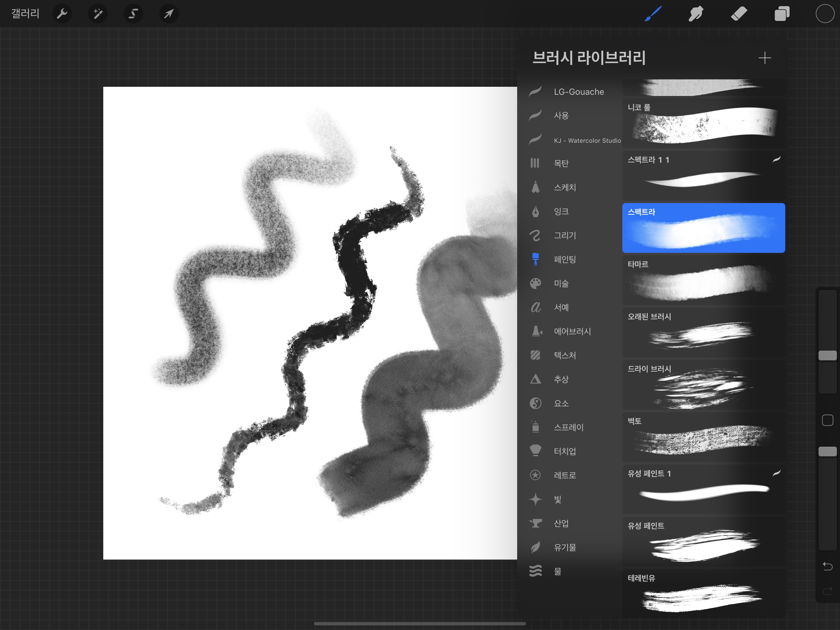Select the 페인팅 brush set
The image size is (840, 630).
coord(570,259)
